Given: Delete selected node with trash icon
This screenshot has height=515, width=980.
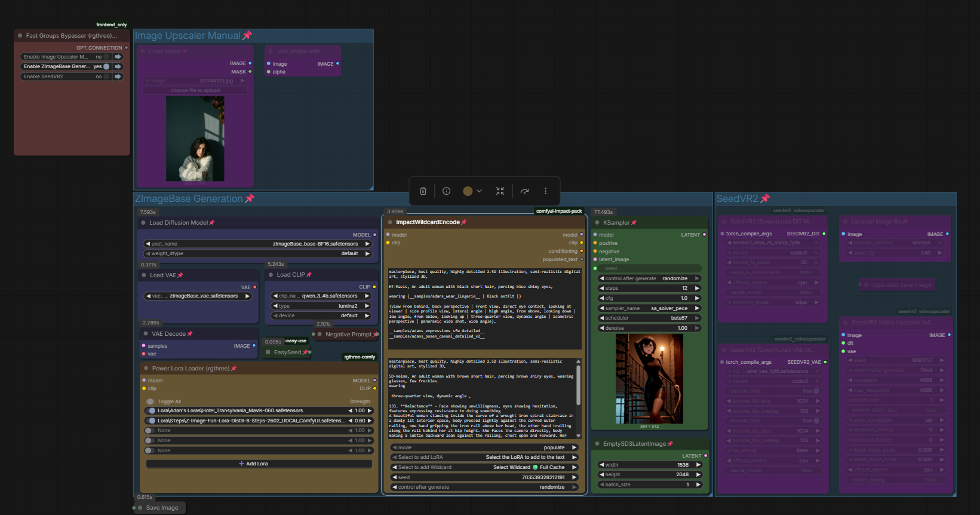Looking at the screenshot, I should tap(423, 191).
